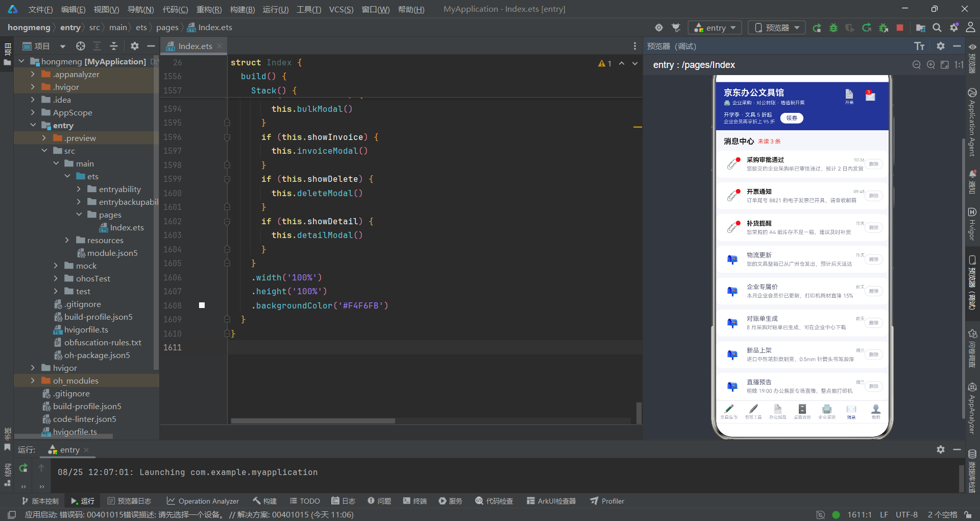The image size is (980, 521).
Task: Delete the 采购审批通过 message
Action: tap(874, 164)
